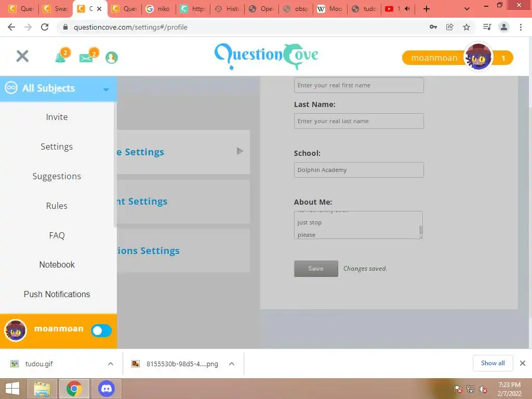Click Show all downloads
Viewport: 532px width, 399px height.
click(493, 363)
